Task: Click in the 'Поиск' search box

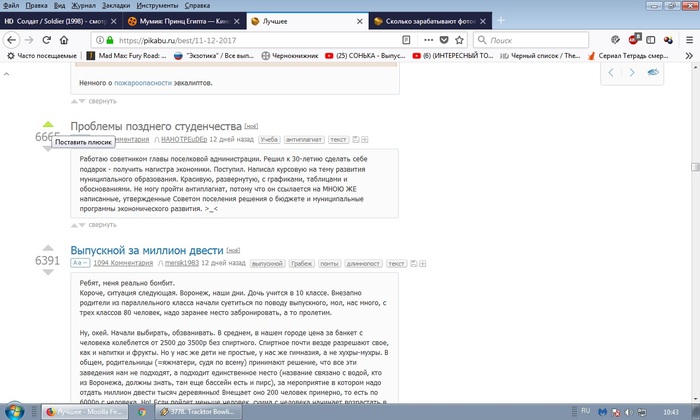Action: point(560,40)
